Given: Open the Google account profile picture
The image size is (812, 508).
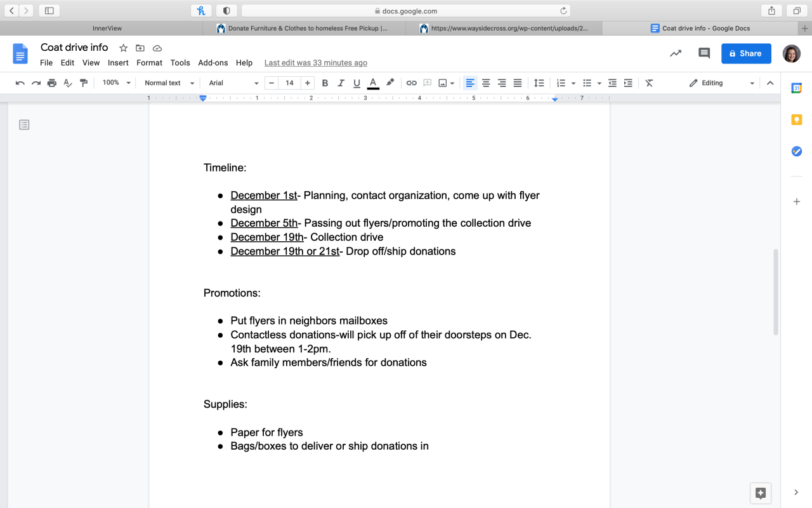Looking at the screenshot, I should point(792,53).
